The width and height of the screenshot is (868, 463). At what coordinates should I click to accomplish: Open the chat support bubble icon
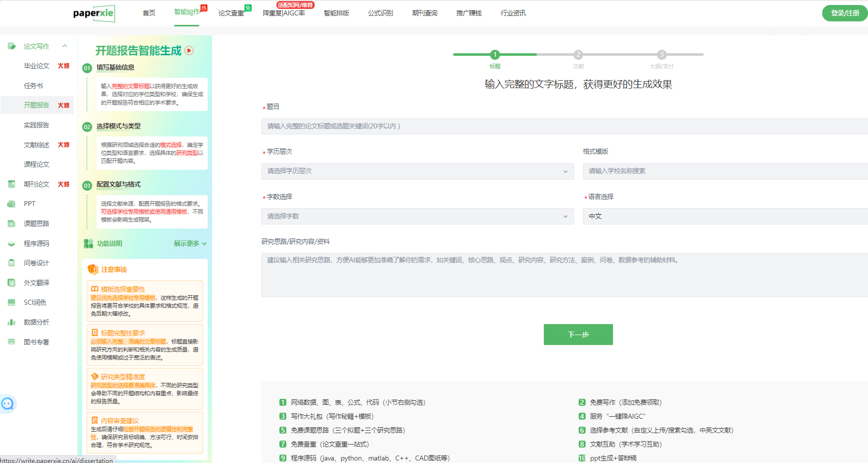coord(7,403)
